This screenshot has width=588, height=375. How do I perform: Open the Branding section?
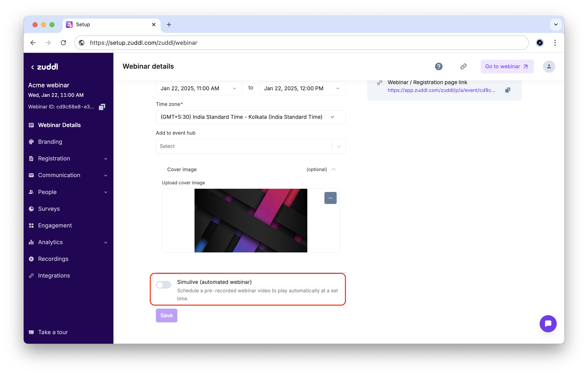coord(50,142)
